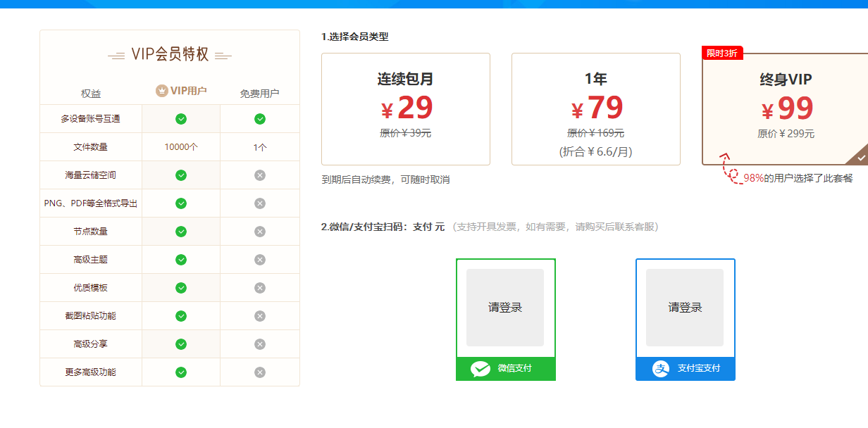Click the VIP crown icon in table header
868x428 pixels.
(x=162, y=91)
